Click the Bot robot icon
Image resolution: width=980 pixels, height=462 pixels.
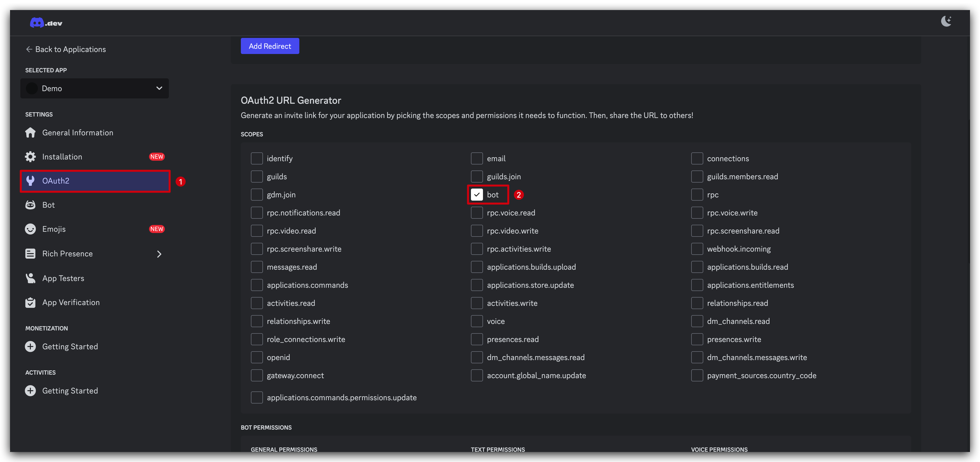[x=30, y=205]
